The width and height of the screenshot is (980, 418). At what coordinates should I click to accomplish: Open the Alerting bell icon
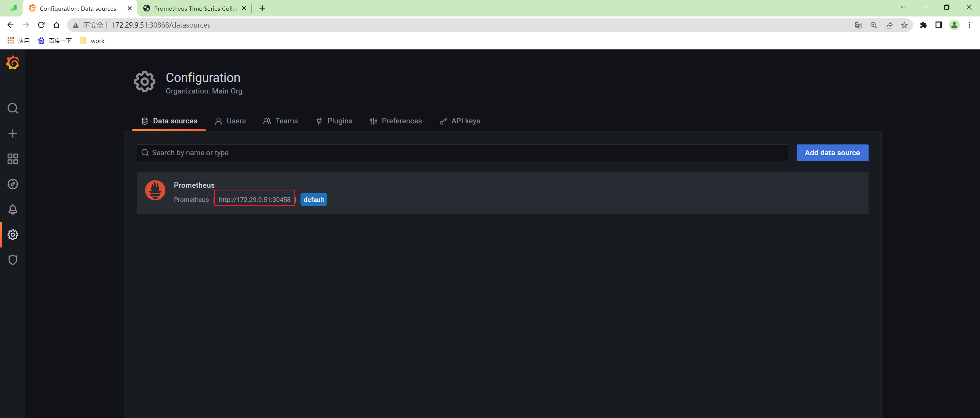13,210
